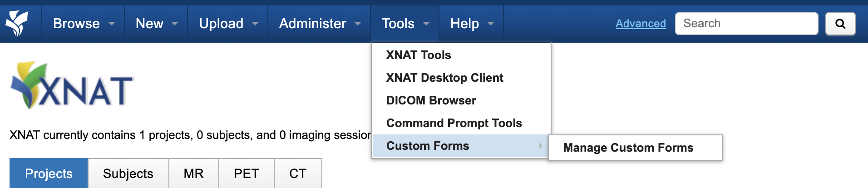Select DICOM Browser menu item
This screenshot has width=868, height=188.
(431, 100)
